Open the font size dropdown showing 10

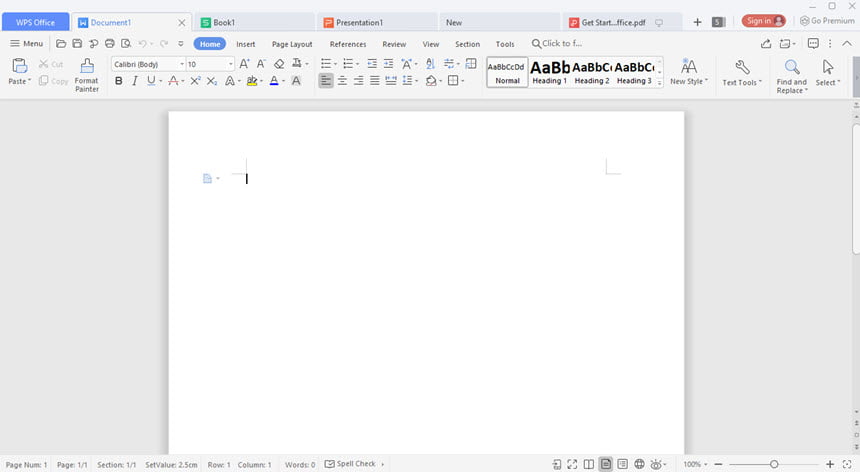point(230,64)
